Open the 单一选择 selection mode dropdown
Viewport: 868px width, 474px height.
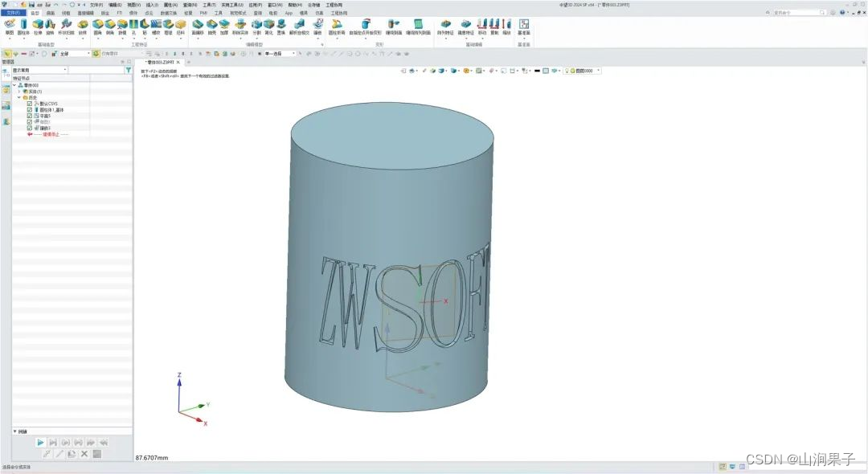click(x=280, y=54)
